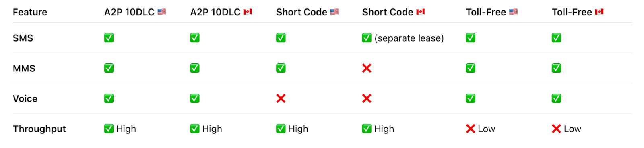Click red X for Voice Short Code US
The width and height of the screenshot is (644, 148).
281,98
